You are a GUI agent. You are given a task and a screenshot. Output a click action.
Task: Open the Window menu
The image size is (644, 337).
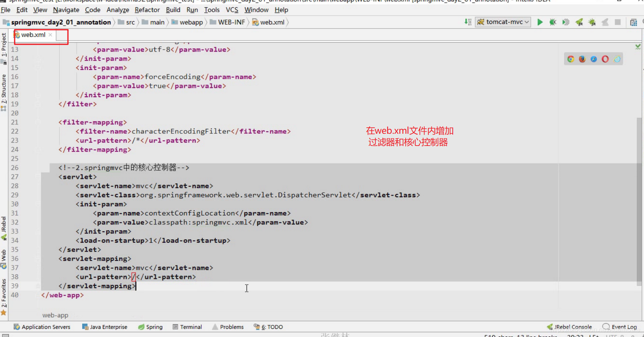pos(256,10)
